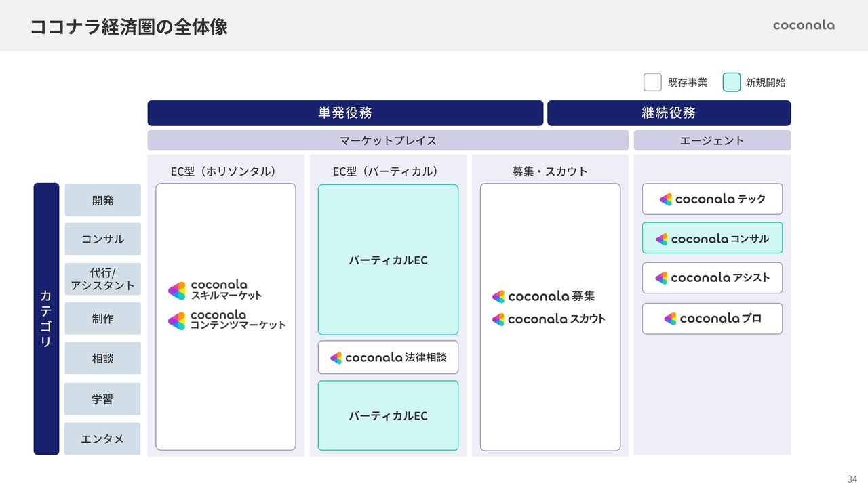
Task: Click the 既存事業 white legend swatch
Action: click(652, 83)
